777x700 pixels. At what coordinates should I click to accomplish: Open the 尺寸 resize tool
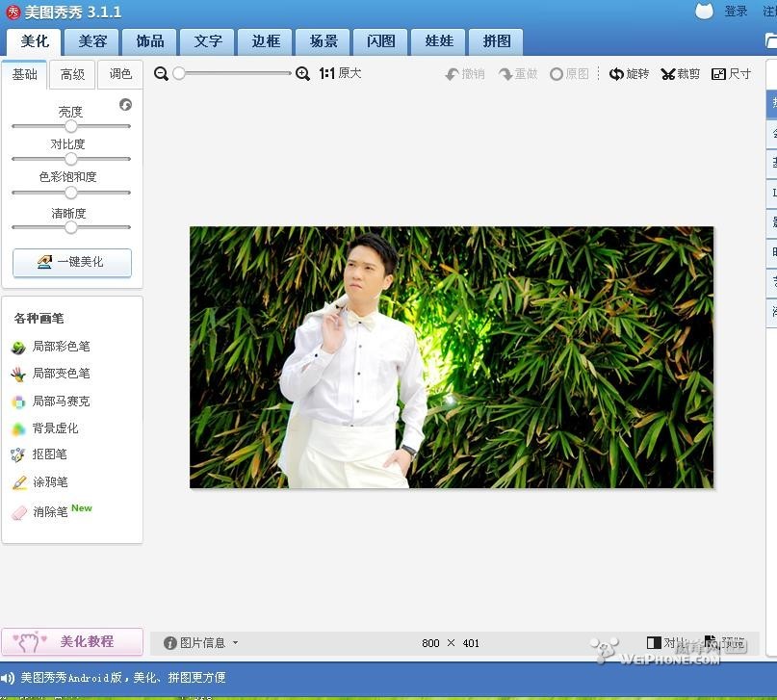click(731, 74)
